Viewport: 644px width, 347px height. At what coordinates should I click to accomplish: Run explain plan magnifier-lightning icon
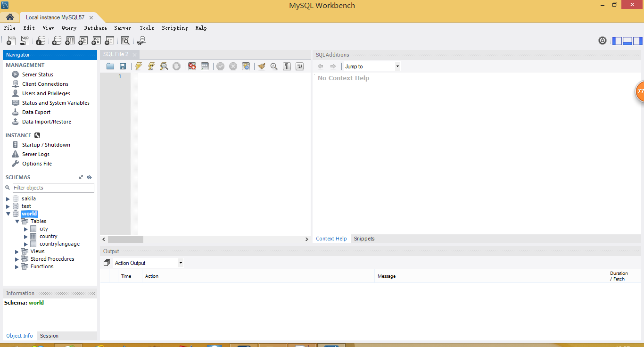pos(164,66)
